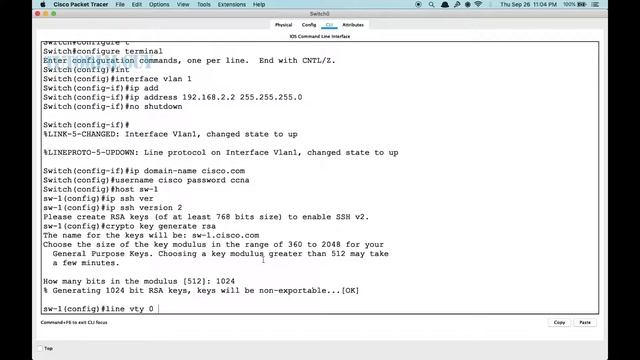The height and width of the screenshot is (360, 640).
Task: Click the 'How many bits in the modulus' line
Action: tap(139, 281)
